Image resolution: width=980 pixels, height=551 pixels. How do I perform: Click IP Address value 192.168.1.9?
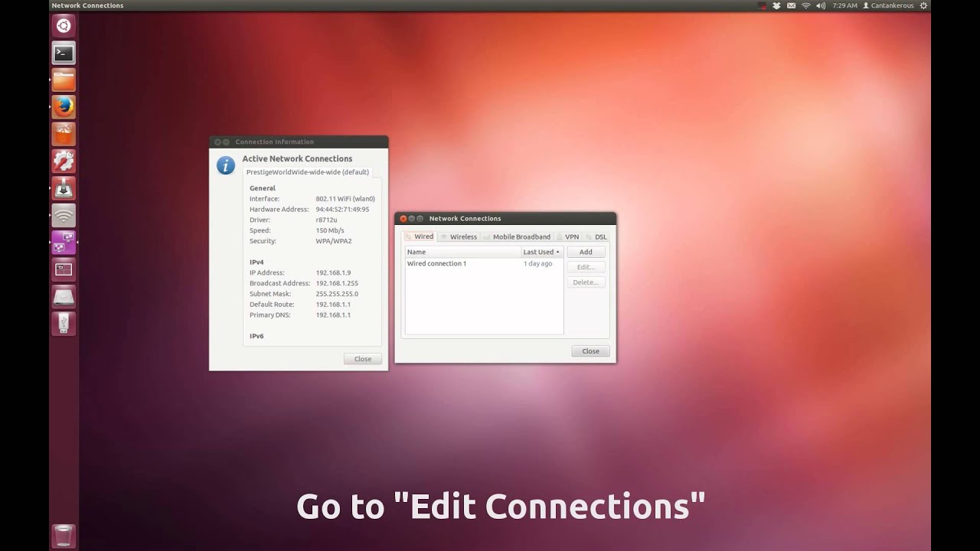click(x=333, y=272)
